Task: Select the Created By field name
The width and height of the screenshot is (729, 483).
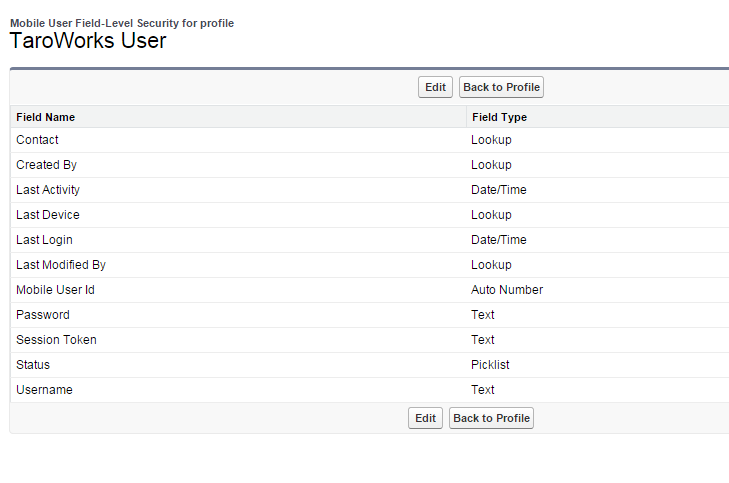Action: tap(46, 165)
